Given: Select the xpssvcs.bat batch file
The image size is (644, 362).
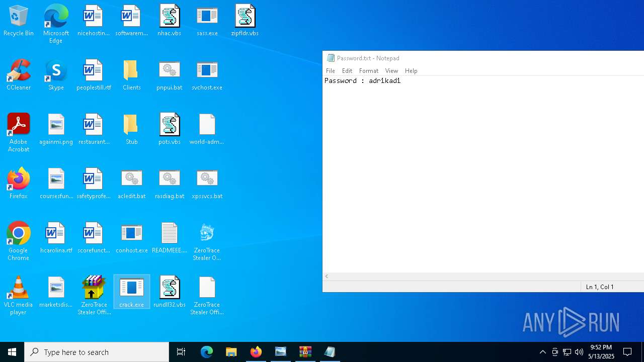Looking at the screenshot, I should (207, 184).
